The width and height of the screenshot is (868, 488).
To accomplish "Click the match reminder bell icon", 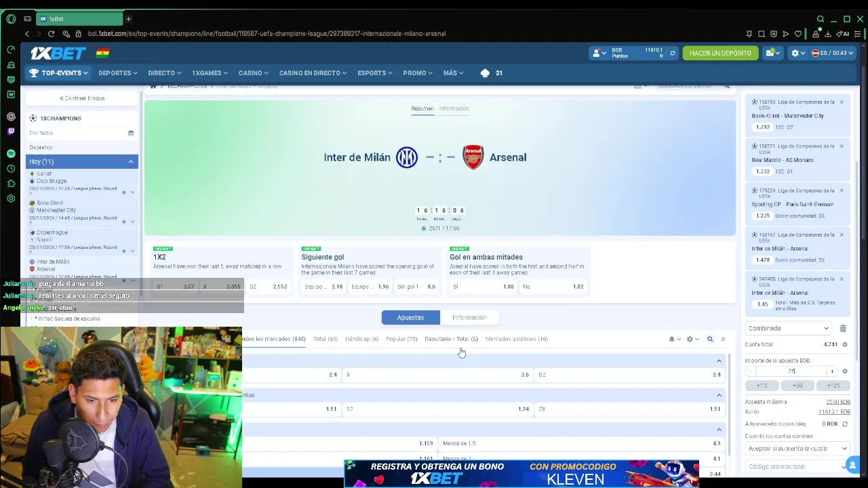I will click(424, 228).
